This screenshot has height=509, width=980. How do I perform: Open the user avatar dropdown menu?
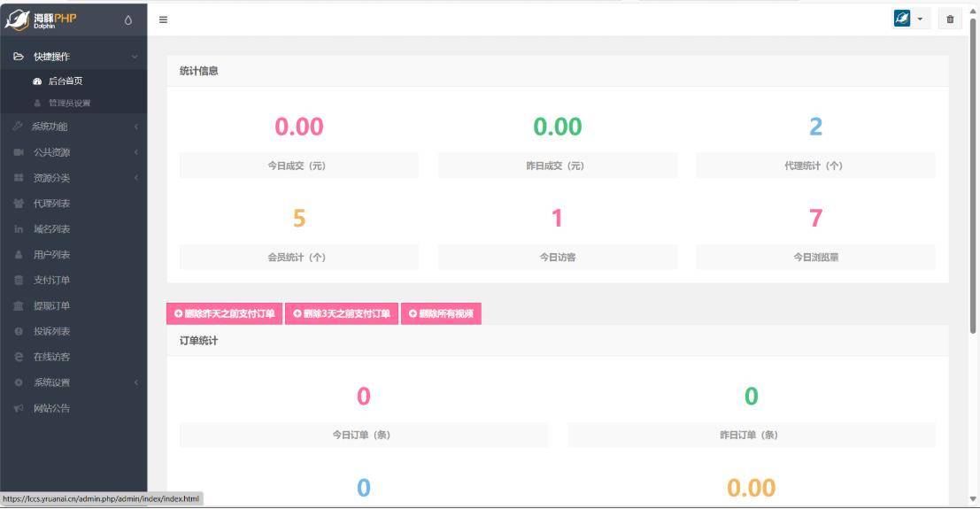coord(909,19)
